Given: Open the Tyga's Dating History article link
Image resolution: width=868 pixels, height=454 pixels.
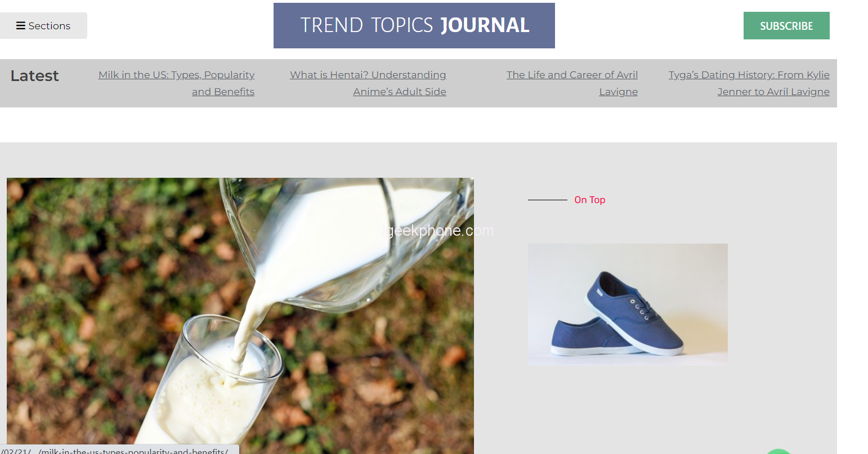Looking at the screenshot, I should [x=749, y=83].
